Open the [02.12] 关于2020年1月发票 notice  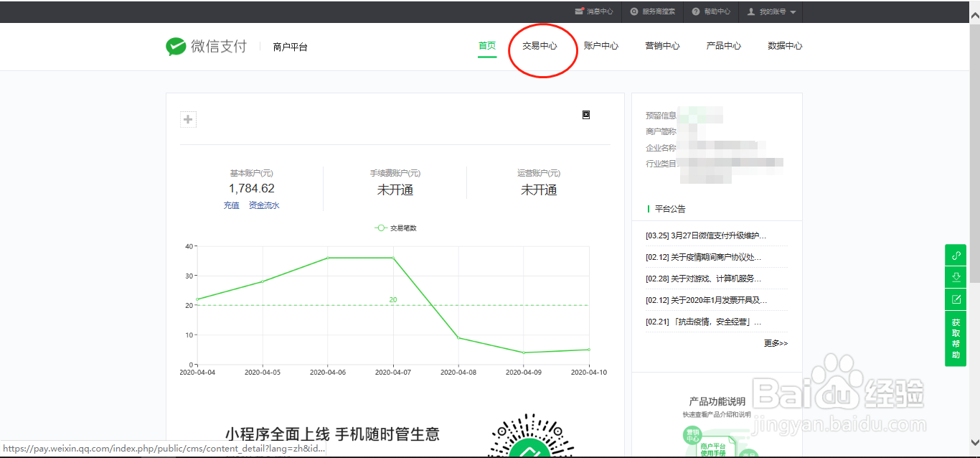click(706, 300)
